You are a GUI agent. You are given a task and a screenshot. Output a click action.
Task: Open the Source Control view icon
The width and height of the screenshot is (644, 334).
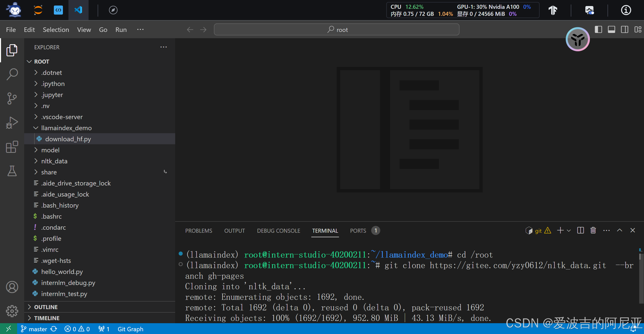[12, 98]
